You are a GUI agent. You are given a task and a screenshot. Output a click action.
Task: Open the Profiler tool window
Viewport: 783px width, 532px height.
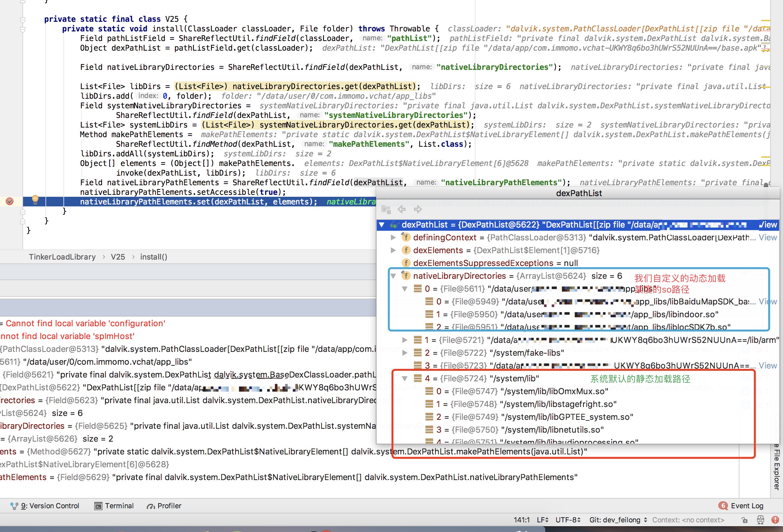(164, 506)
